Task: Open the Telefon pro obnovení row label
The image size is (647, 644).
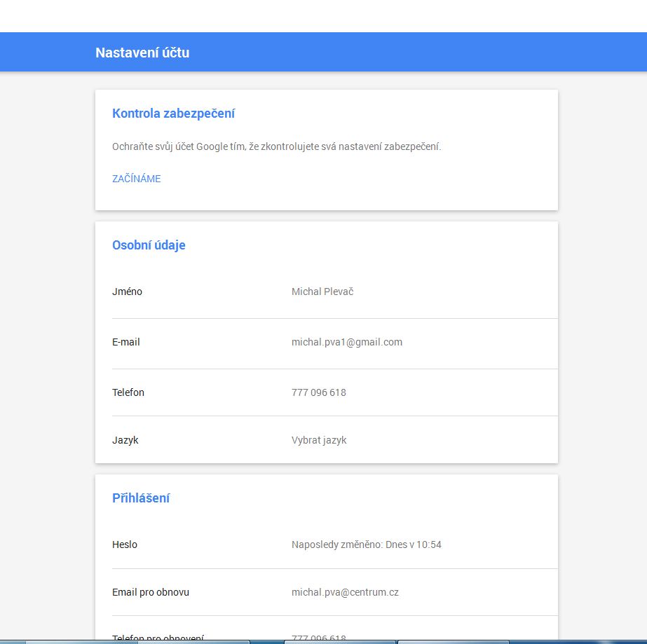Action: 158,638
